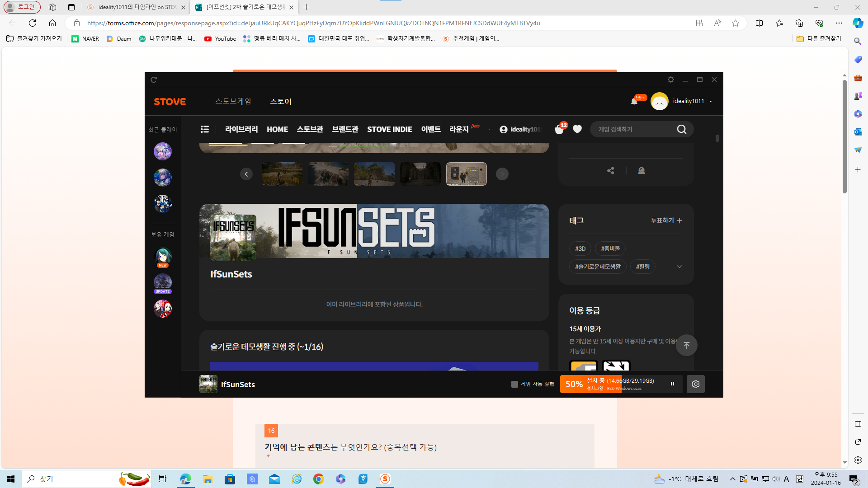868x488 pixels.
Task: Click the browser page vertical scrollbar
Action: (844, 137)
